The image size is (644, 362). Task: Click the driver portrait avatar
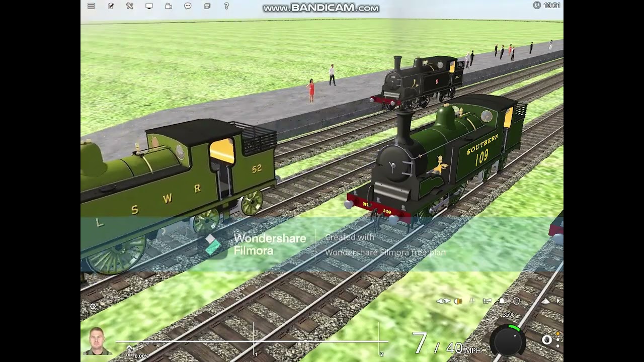[97, 341]
